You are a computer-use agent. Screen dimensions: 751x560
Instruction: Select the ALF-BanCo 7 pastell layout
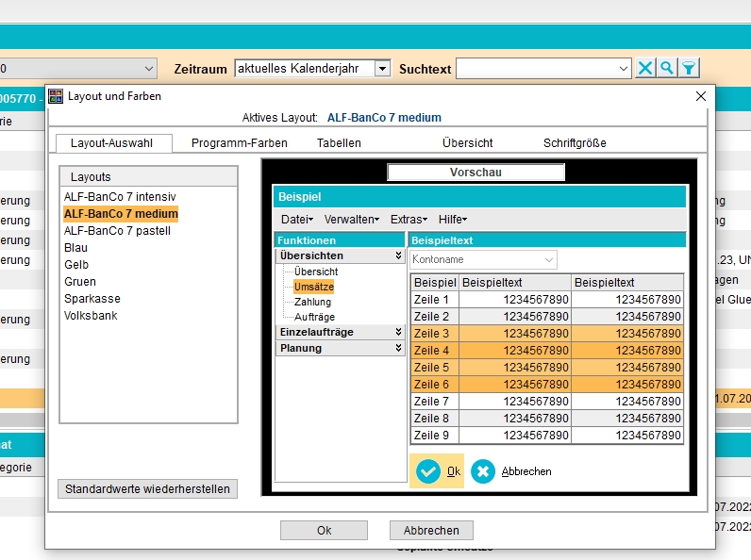(117, 231)
